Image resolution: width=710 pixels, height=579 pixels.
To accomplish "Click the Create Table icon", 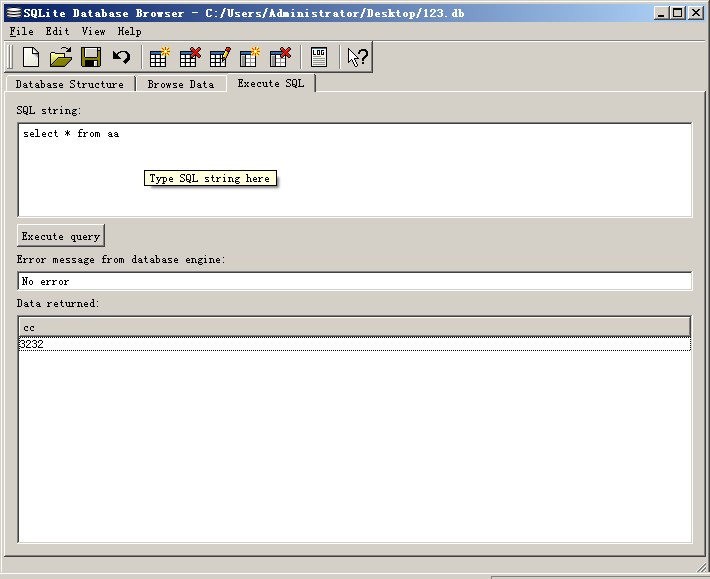I will (x=159, y=57).
